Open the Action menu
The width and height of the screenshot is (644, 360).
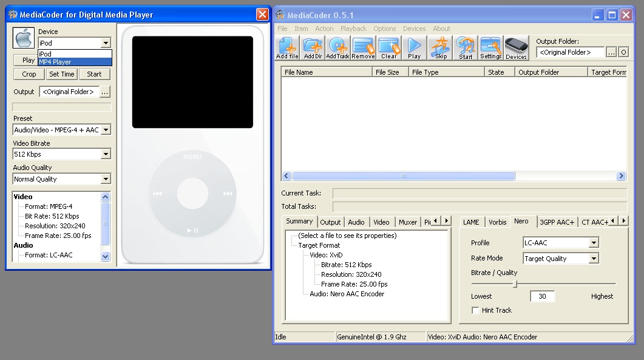[324, 29]
